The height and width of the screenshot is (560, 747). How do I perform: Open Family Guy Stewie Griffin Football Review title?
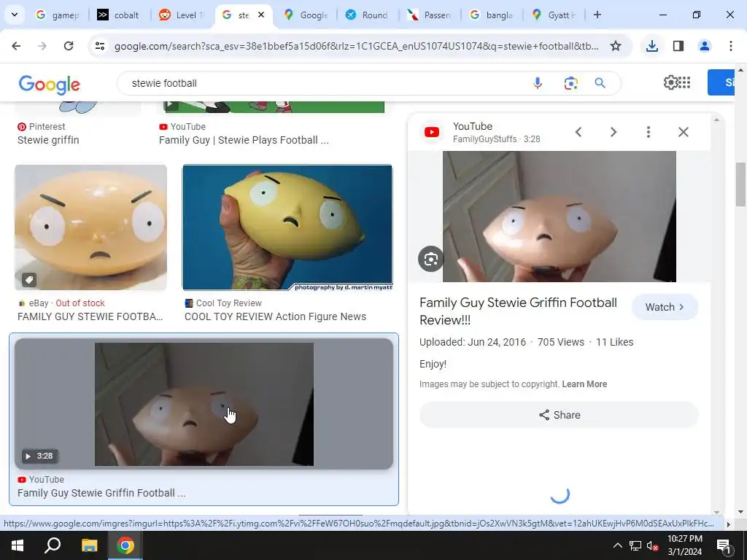coord(518,311)
